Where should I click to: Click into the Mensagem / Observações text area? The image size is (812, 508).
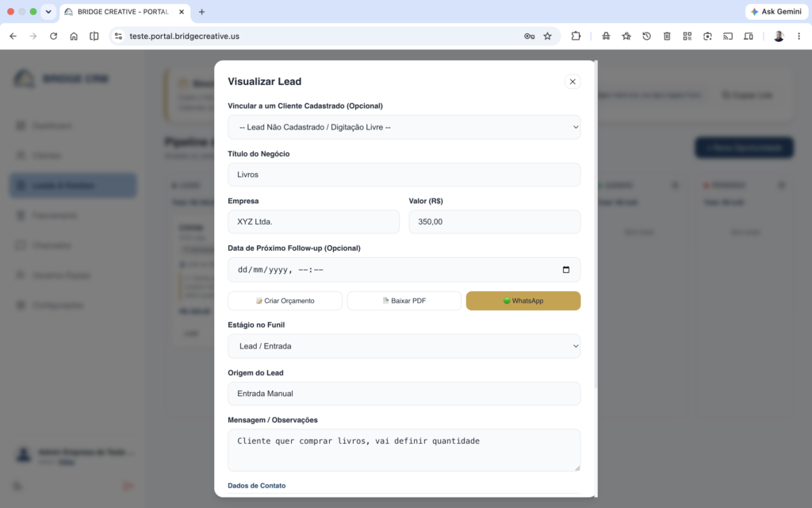404,450
